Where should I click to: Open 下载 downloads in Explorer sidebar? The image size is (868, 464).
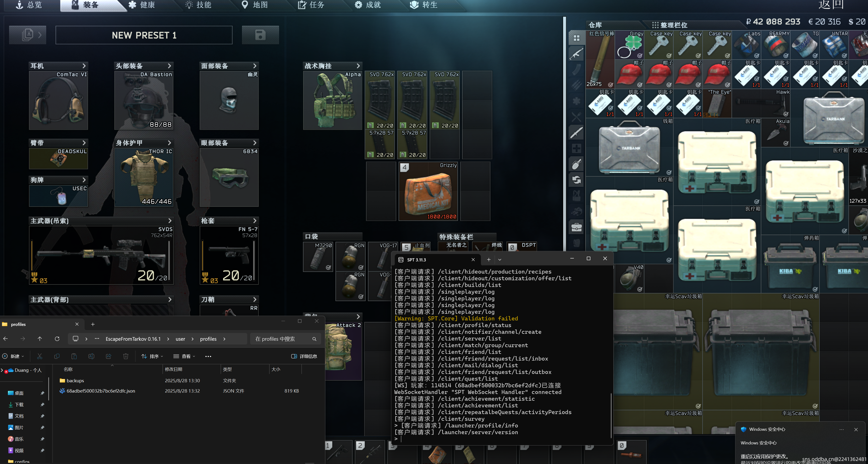pos(19,405)
